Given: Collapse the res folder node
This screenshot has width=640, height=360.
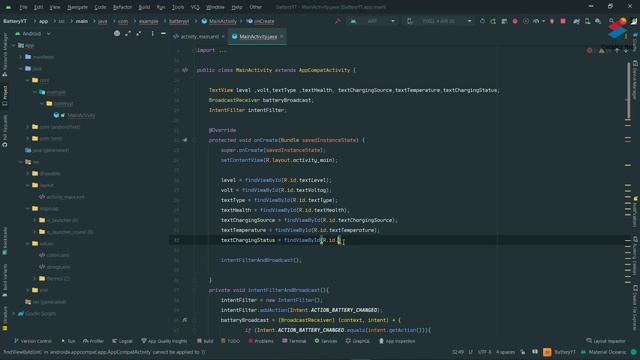Looking at the screenshot, I should click(x=21, y=162).
